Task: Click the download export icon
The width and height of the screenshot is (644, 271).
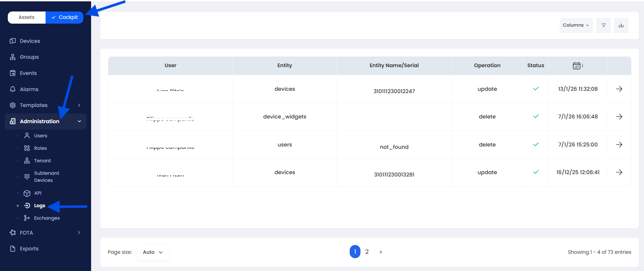Action: (x=621, y=25)
